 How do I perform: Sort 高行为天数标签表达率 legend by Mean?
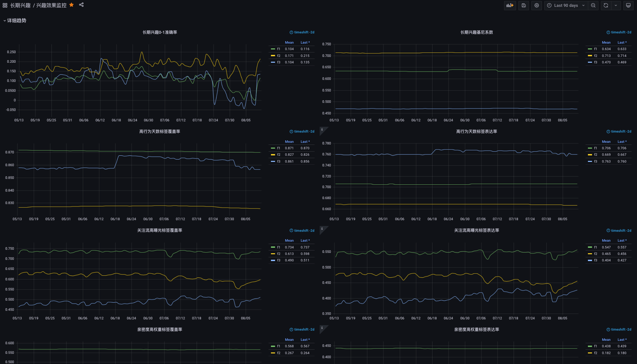tap(606, 142)
